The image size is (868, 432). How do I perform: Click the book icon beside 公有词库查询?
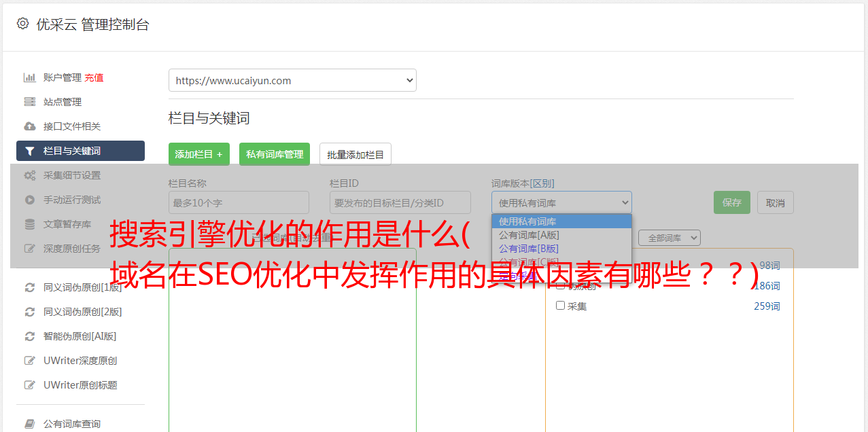[x=29, y=424]
